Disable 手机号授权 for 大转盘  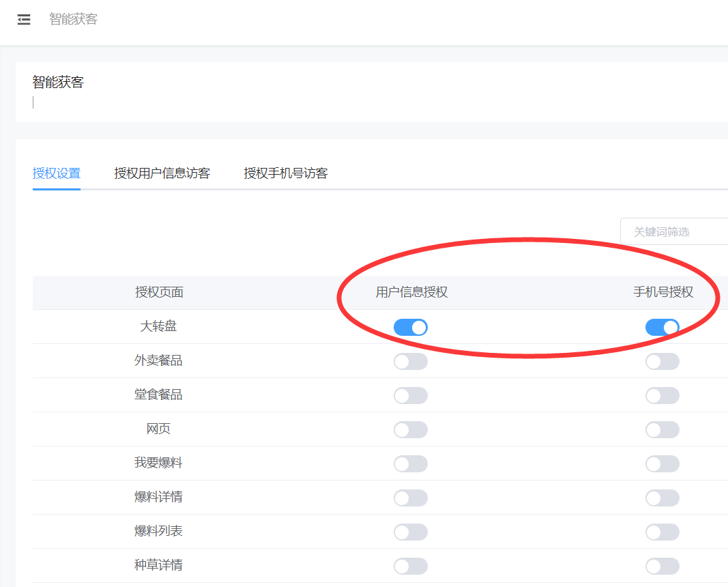pos(662,328)
